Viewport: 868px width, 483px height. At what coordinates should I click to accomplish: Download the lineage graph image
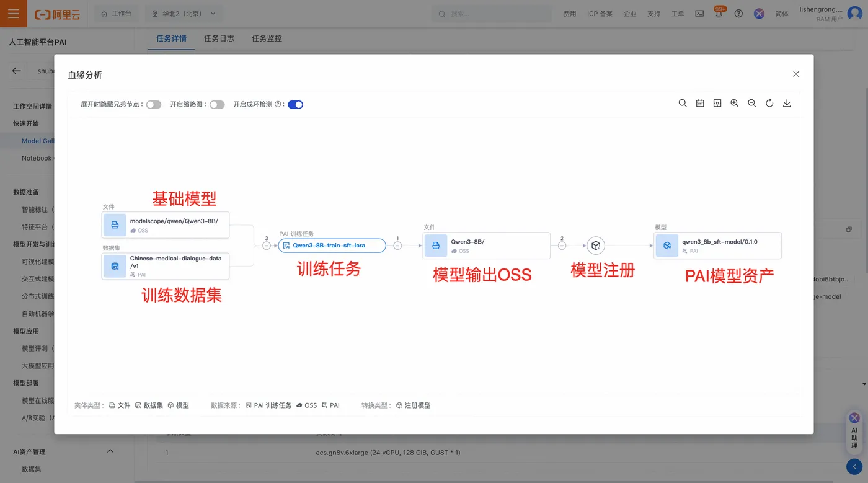(x=787, y=104)
